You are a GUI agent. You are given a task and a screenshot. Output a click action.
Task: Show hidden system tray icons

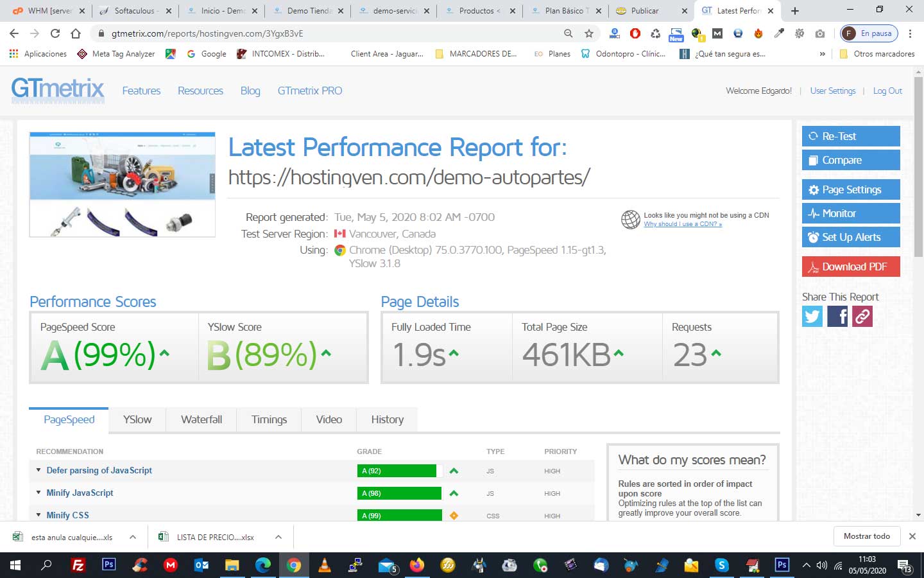tap(806, 565)
